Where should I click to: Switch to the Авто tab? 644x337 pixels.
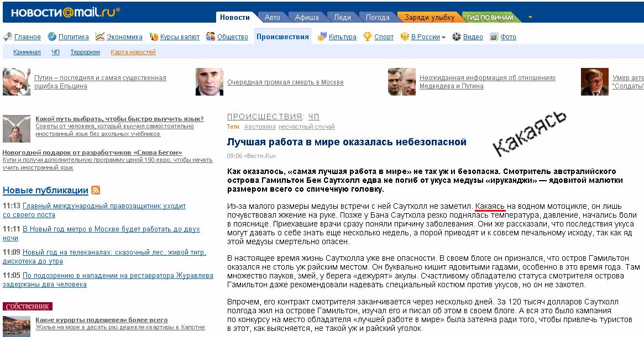tap(272, 17)
